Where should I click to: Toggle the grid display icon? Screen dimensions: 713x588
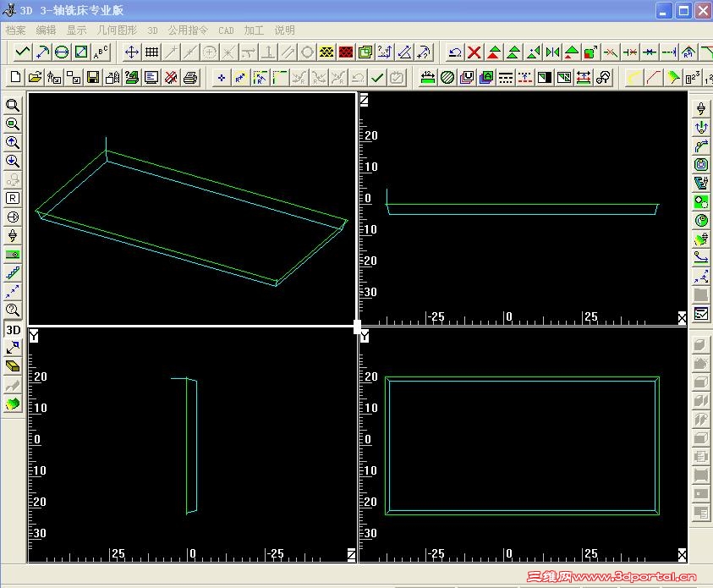click(151, 52)
